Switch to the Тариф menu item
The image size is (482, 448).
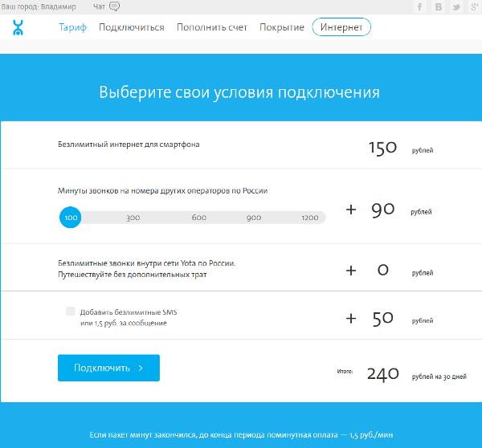tap(72, 27)
